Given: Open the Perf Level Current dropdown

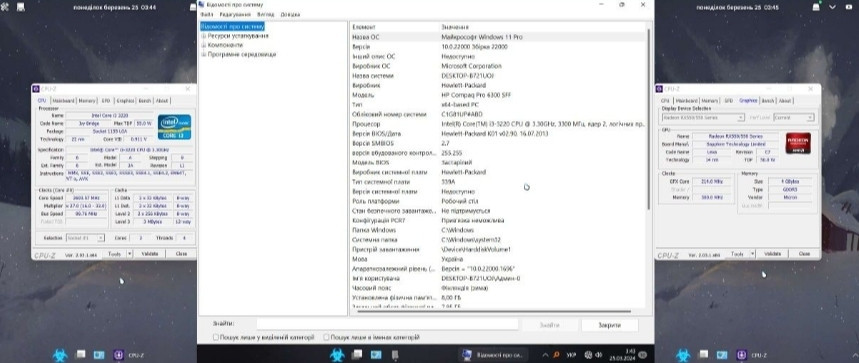Looking at the screenshot, I should pos(795,118).
